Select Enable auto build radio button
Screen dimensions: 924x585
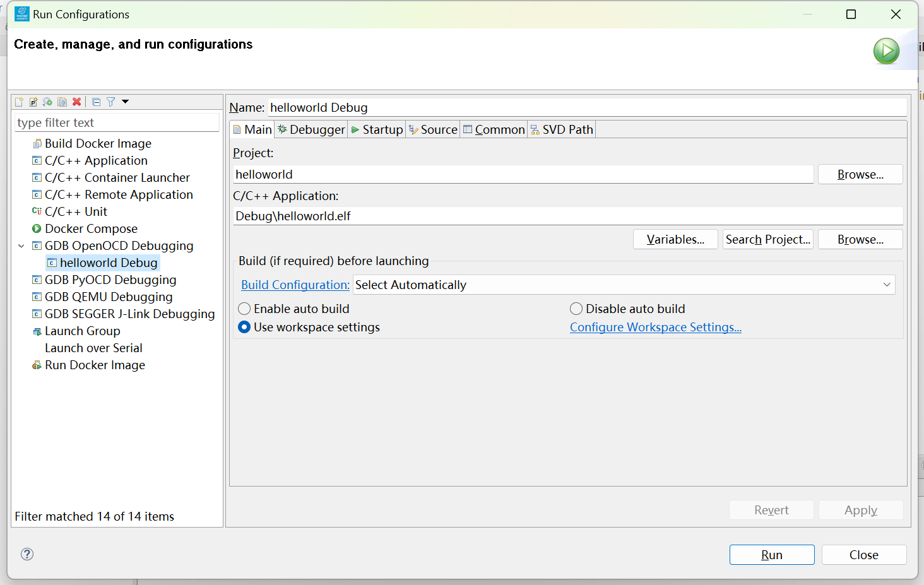pos(244,309)
